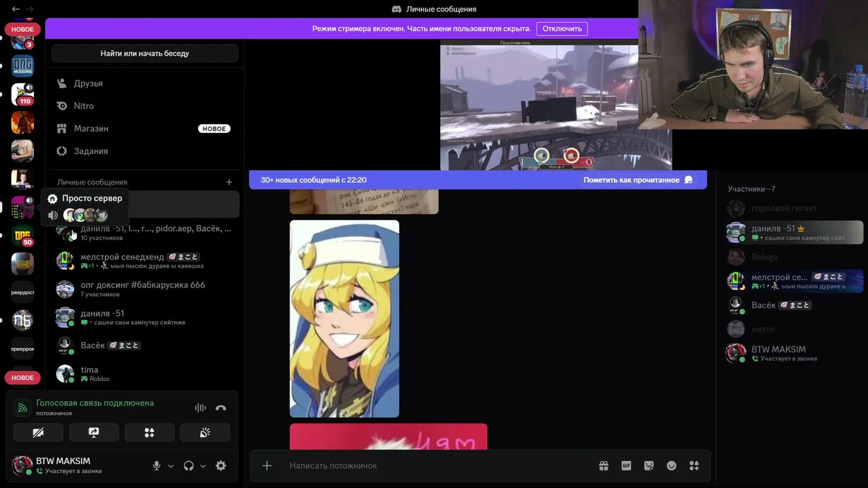Focus the Написать потожничок message field
The image size is (868, 488).
[x=434, y=466]
